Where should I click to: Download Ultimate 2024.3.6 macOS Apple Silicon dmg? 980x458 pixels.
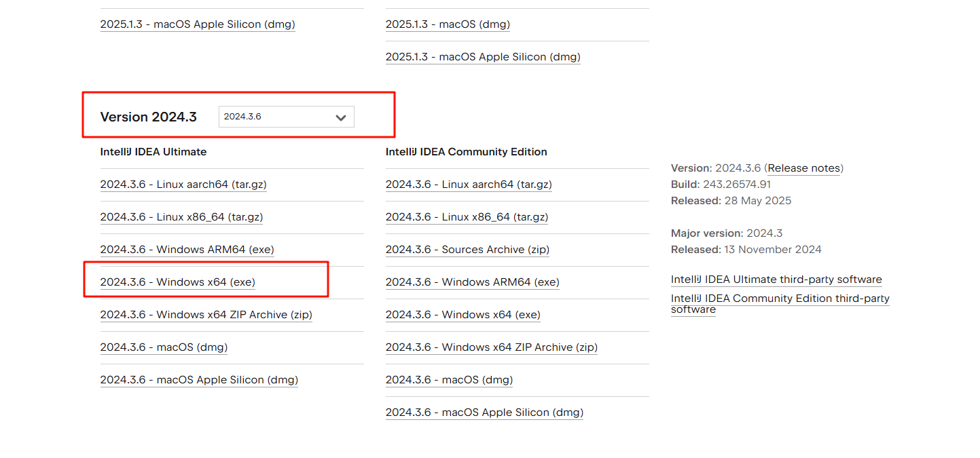pos(199,380)
